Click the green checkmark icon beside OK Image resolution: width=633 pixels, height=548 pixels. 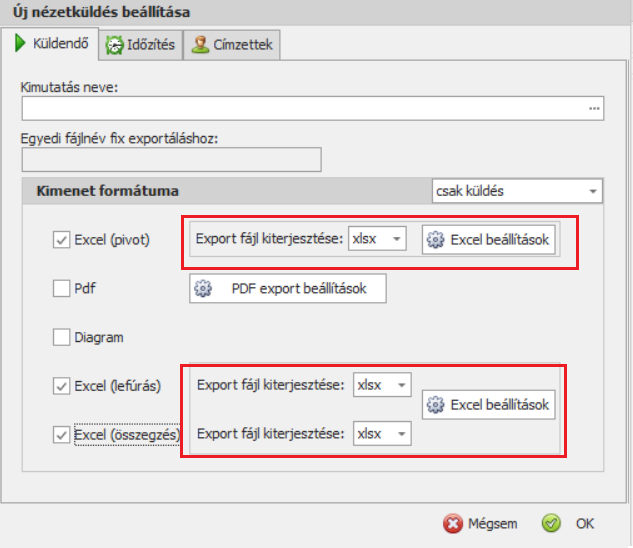click(551, 523)
